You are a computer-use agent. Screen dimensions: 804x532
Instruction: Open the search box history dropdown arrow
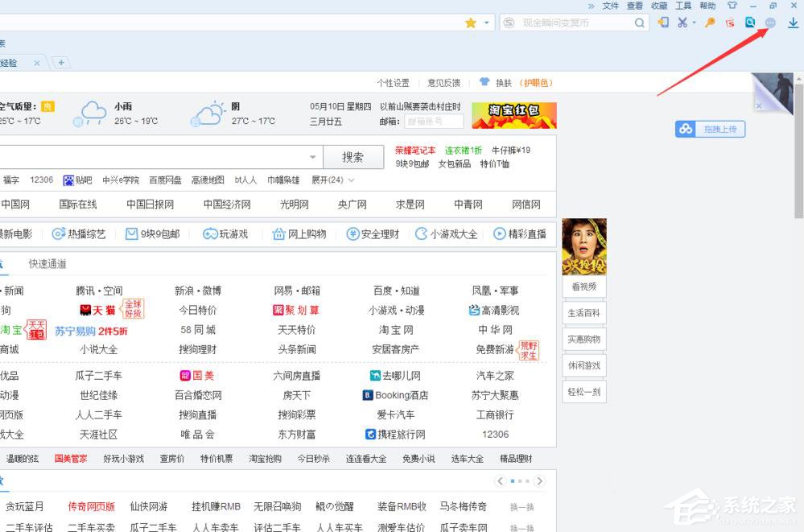(313, 156)
